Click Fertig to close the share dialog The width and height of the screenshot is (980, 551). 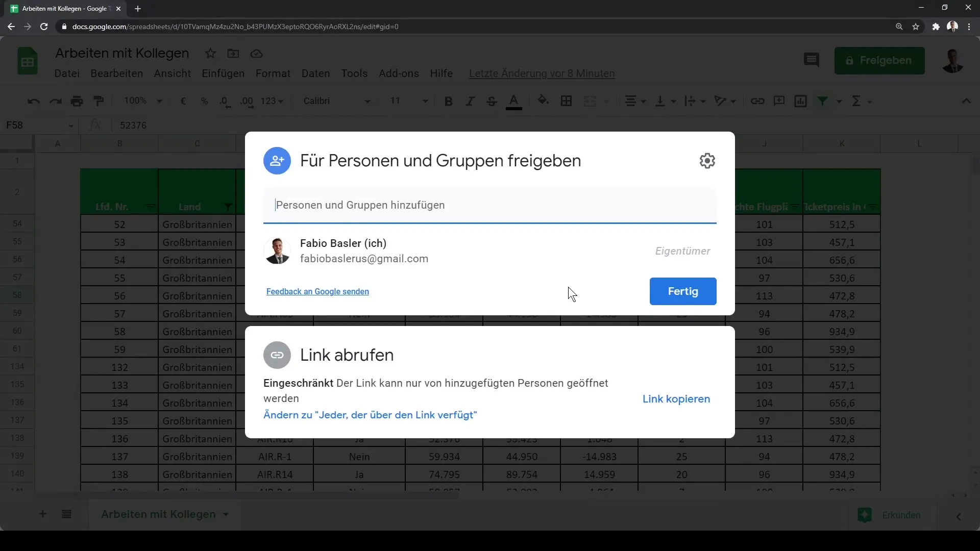coord(683,291)
